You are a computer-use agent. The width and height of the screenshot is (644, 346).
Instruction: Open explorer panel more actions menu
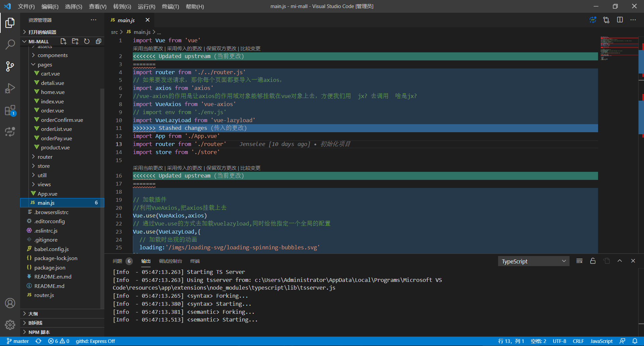click(94, 20)
